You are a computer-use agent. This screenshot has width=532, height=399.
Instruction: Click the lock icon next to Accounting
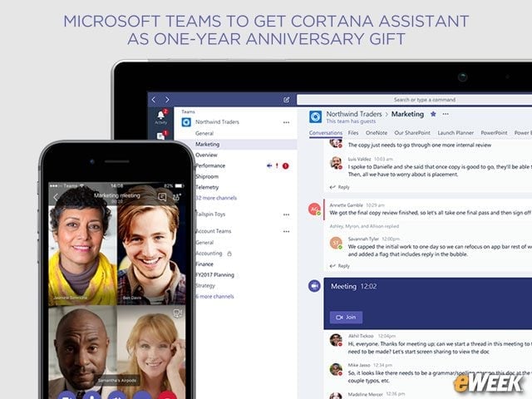[x=229, y=254]
